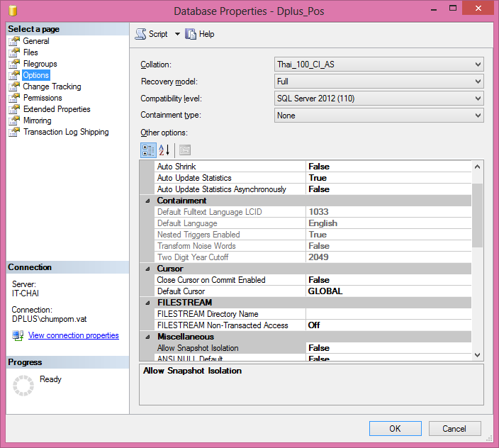Click the Script button label
The height and width of the screenshot is (448, 499).
[158, 34]
